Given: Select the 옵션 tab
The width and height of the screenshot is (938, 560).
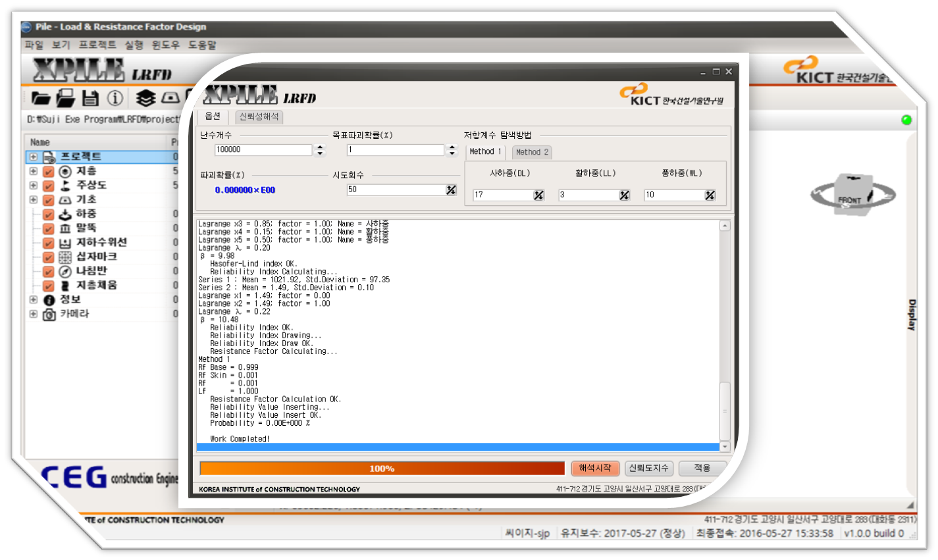Looking at the screenshot, I should 213,116.
